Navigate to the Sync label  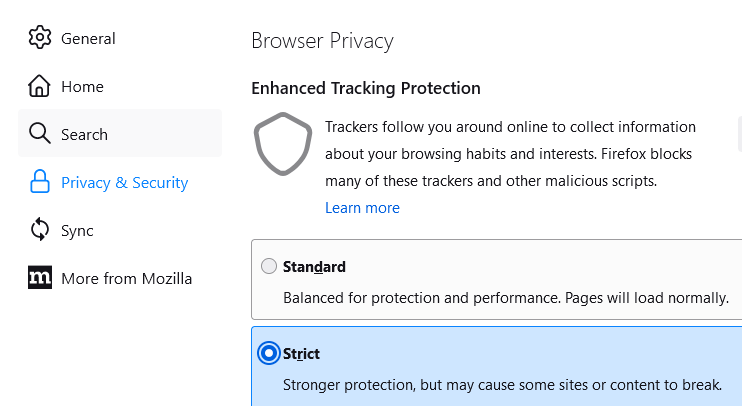click(77, 230)
